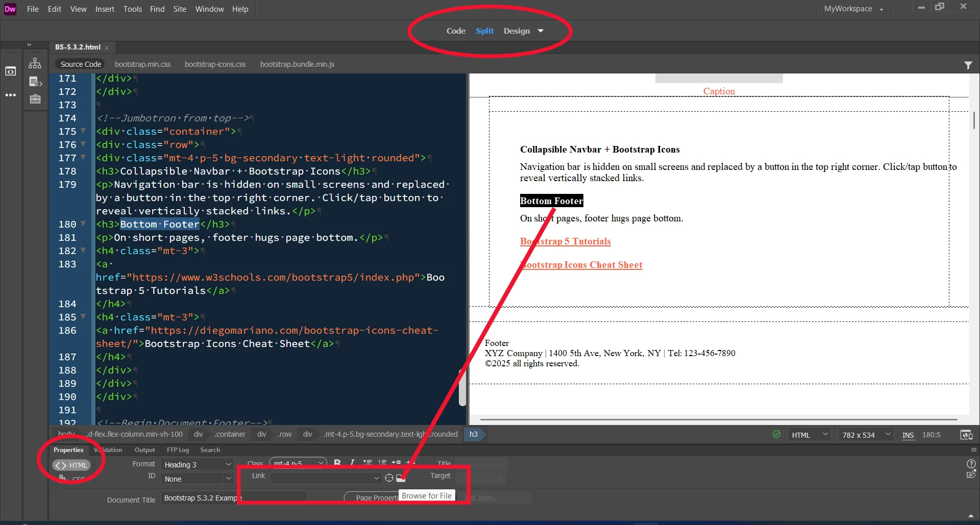Viewport: 980px width, 525px height.
Task: Switch to the Output panel tab
Action: coord(145,450)
